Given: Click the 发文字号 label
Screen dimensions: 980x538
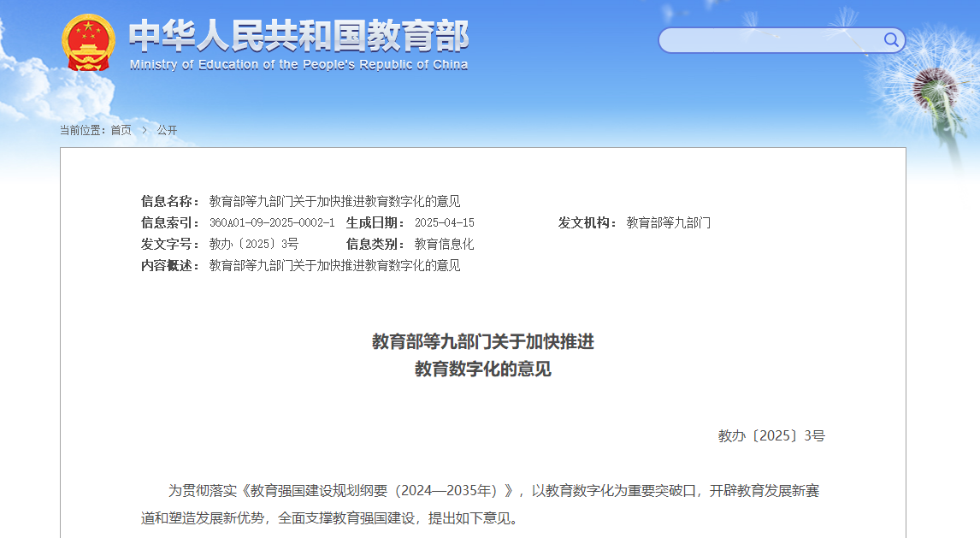Looking at the screenshot, I should click(170, 244).
